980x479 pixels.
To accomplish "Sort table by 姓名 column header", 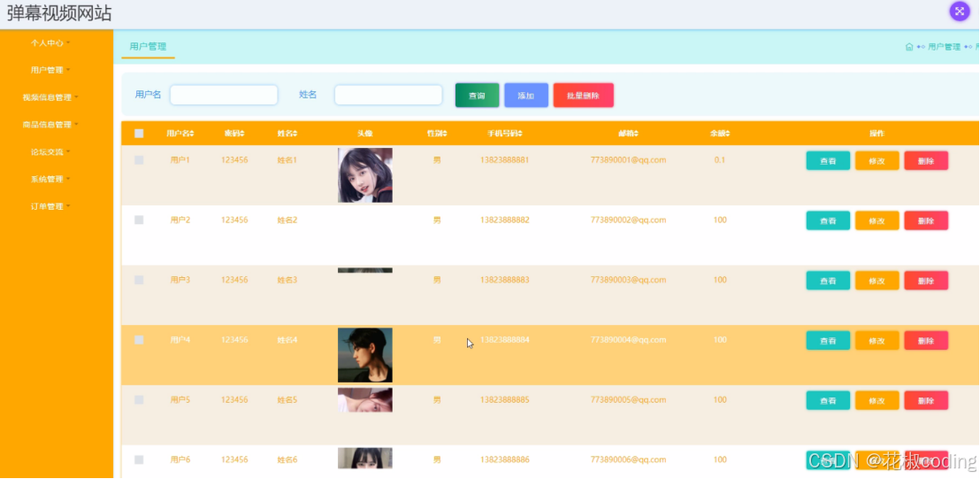I will coord(287,133).
